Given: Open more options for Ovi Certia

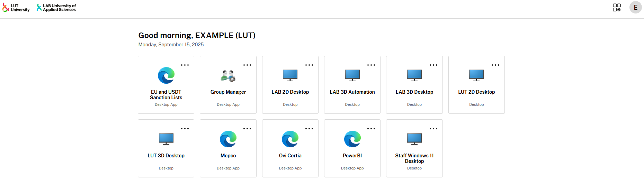Looking at the screenshot, I should pos(309,129).
